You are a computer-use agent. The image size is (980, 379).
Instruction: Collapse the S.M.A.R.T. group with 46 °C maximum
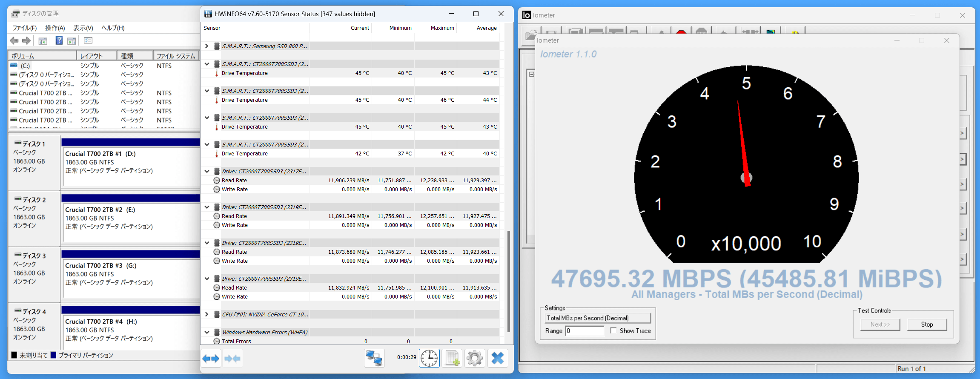(x=206, y=91)
